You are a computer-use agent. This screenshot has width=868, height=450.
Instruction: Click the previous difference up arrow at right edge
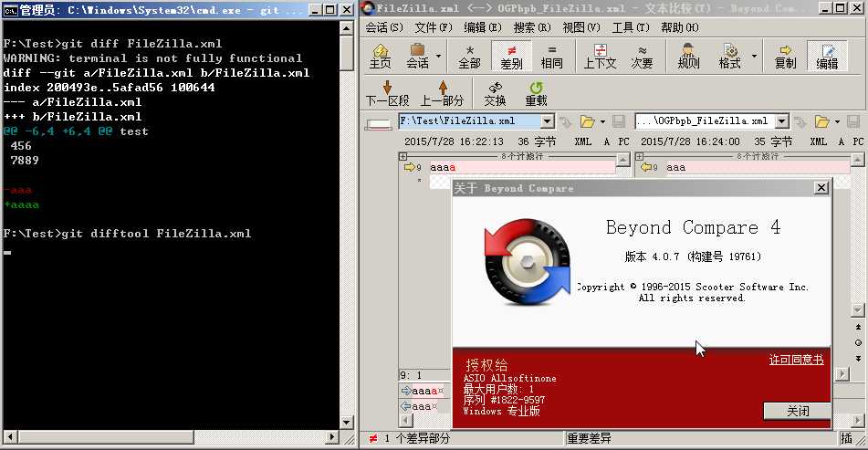pos(858,327)
